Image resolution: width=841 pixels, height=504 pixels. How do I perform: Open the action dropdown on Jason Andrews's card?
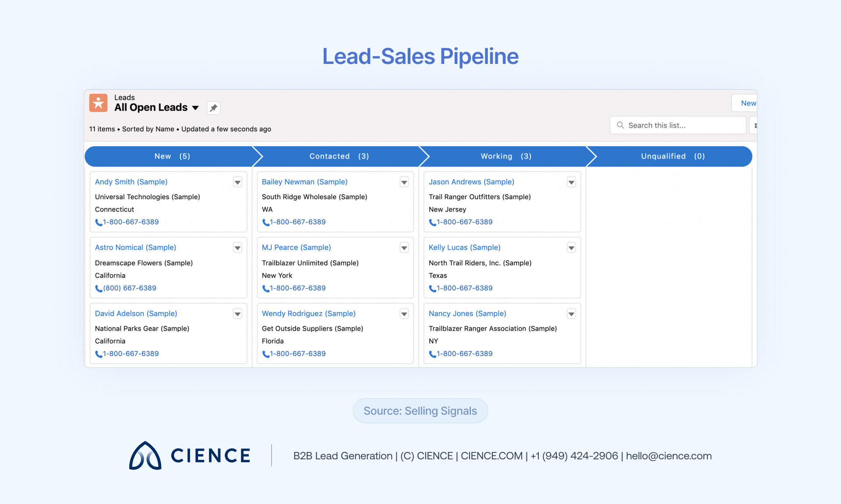click(x=571, y=182)
